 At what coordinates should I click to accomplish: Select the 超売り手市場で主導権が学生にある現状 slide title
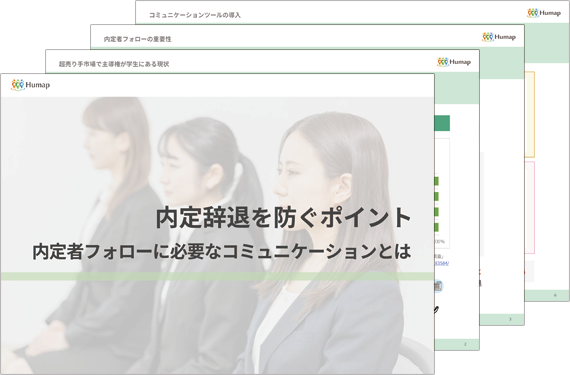tap(114, 64)
